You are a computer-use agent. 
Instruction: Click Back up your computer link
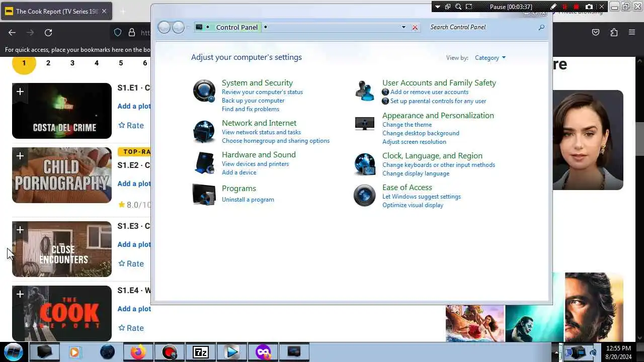click(253, 101)
